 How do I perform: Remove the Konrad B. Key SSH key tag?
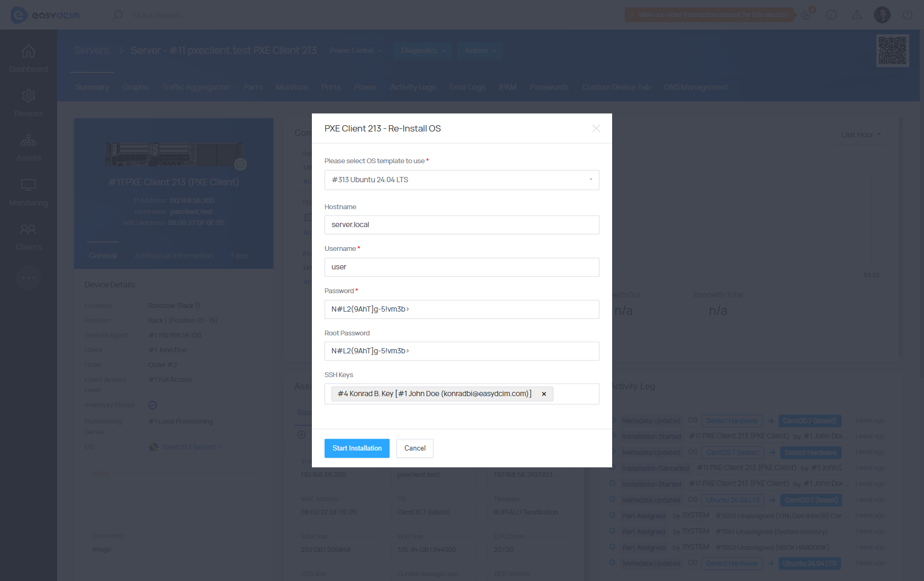click(x=544, y=394)
